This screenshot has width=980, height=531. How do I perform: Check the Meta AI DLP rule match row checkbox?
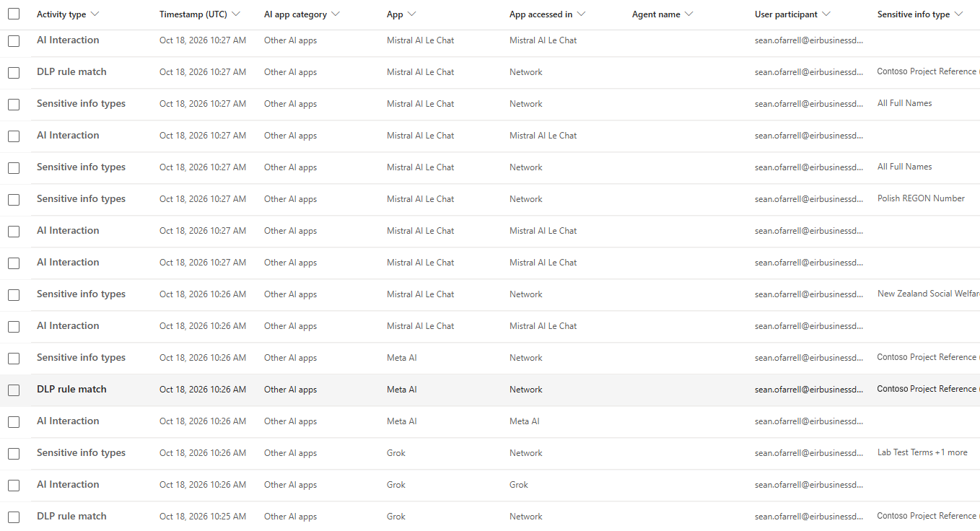coord(14,390)
